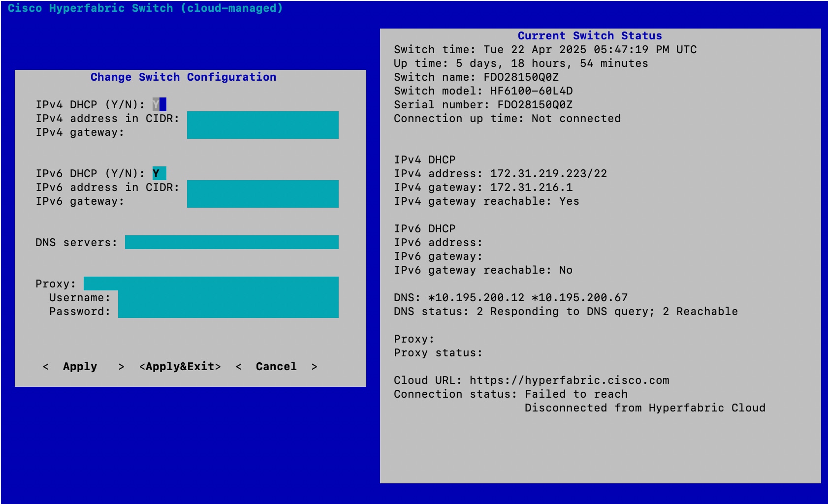Click the DNS servers label

(x=76, y=243)
